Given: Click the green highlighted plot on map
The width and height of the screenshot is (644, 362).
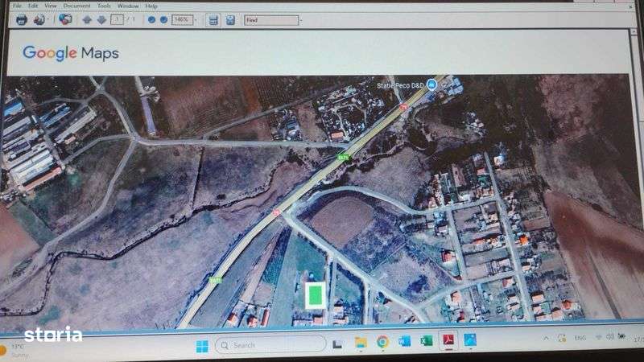Looking at the screenshot, I should pos(316,295).
